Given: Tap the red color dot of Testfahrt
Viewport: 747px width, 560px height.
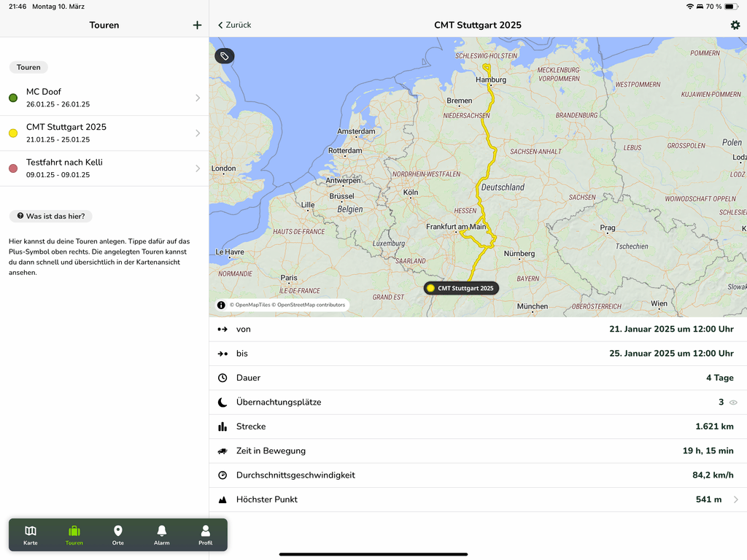Looking at the screenshot, I should point(13,168).
